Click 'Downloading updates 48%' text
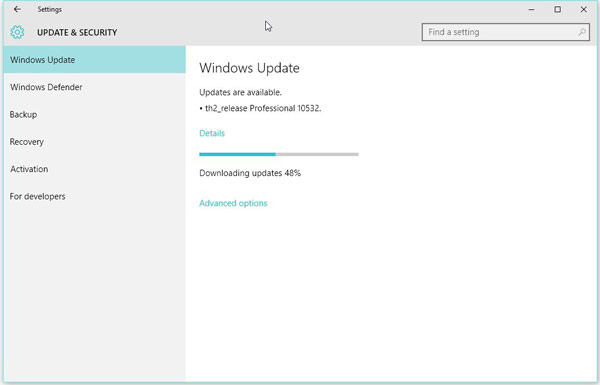 click(250, 173)
